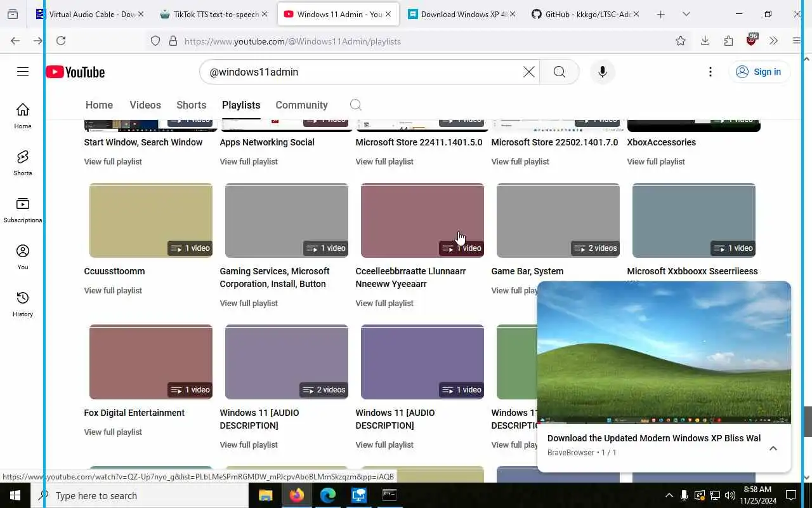The height and width of the screenshot is (508, 812).
Task: Open Microsoft Xxbbooxx Sseerriieess playlist thumbnail
Action: pos(694,220)
